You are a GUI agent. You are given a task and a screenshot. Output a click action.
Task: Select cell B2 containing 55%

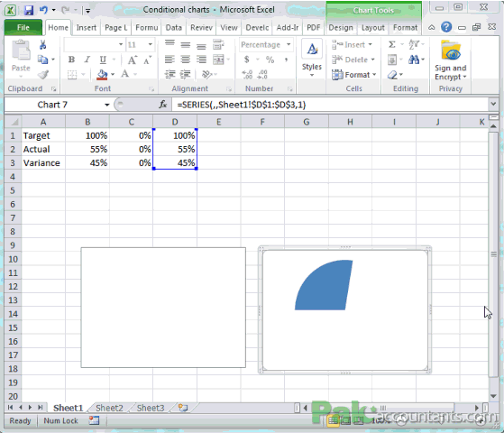click(x=87, y=149)
